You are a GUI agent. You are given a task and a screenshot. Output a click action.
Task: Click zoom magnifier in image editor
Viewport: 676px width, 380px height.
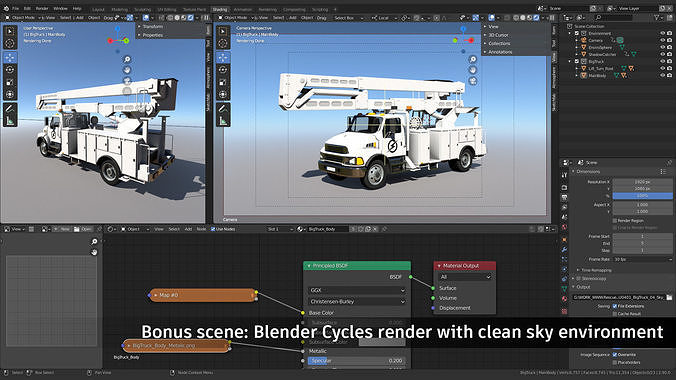(x=94, y=242)
